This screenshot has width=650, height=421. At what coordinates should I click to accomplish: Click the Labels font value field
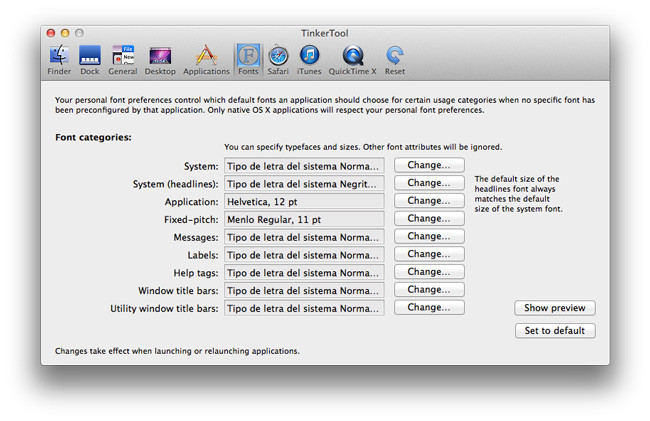(x=304, y=255)
